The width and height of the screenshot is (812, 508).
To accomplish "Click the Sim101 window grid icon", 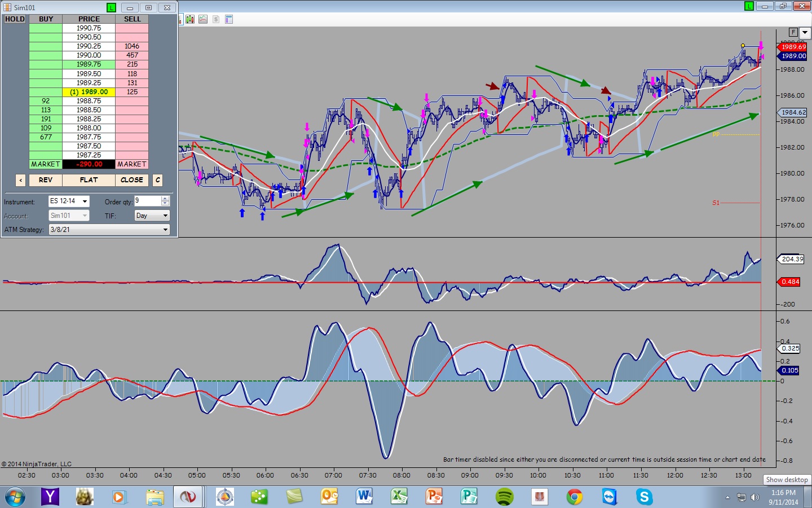I will [x=7, y=7].
